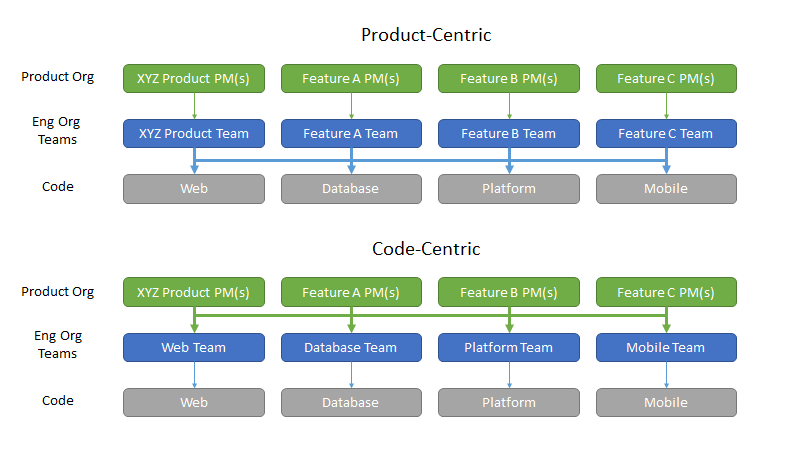This screenshot has width=800, height=450.
Task: Click Eng Org Teams label under Code-Centric
Action: point(58,344)
